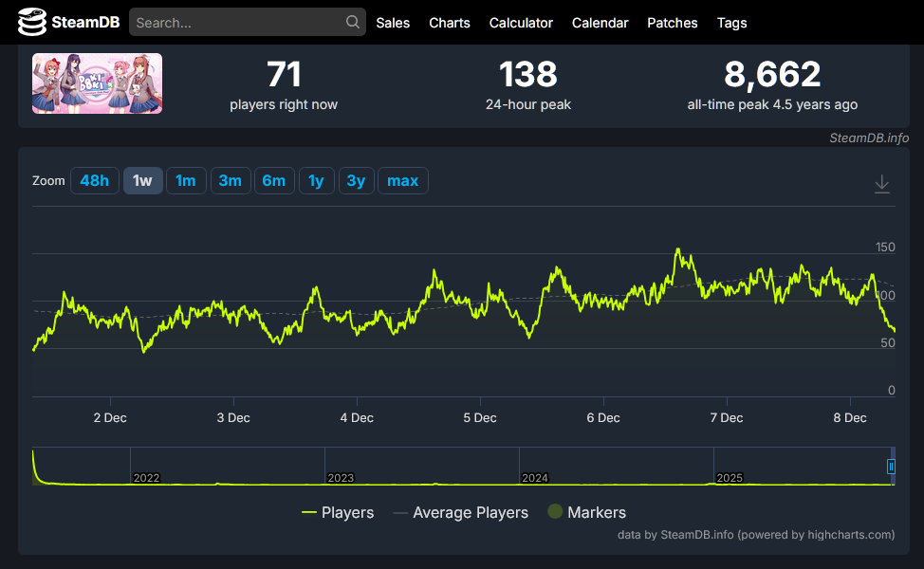Click the '150' y-axis label
This screenshot has height=569, width=924.
click(885, 248)
